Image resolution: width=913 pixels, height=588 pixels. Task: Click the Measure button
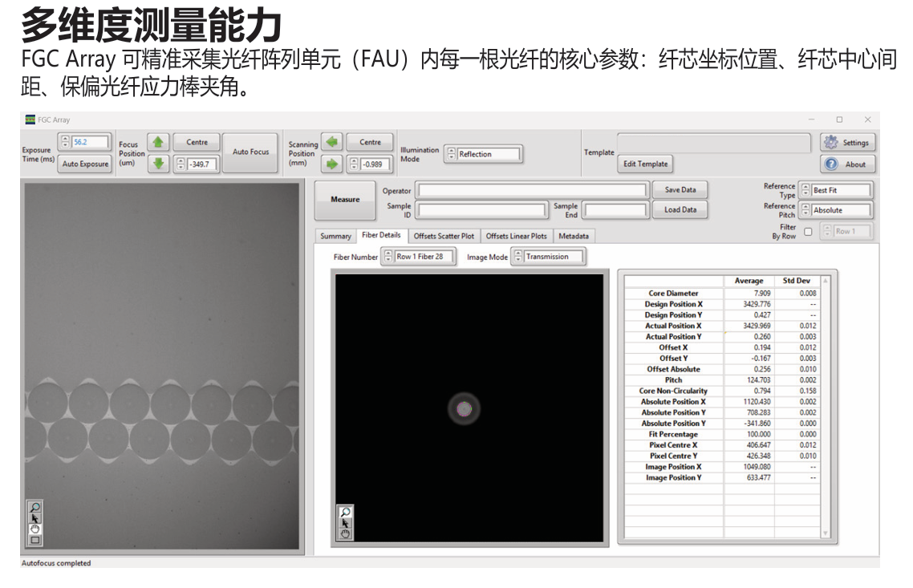click(x=345, y=200)
